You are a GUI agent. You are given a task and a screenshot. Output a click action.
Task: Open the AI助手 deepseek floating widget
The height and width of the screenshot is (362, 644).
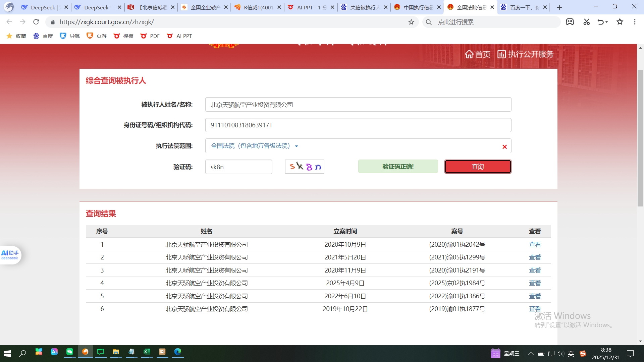(x=10, y=255)
